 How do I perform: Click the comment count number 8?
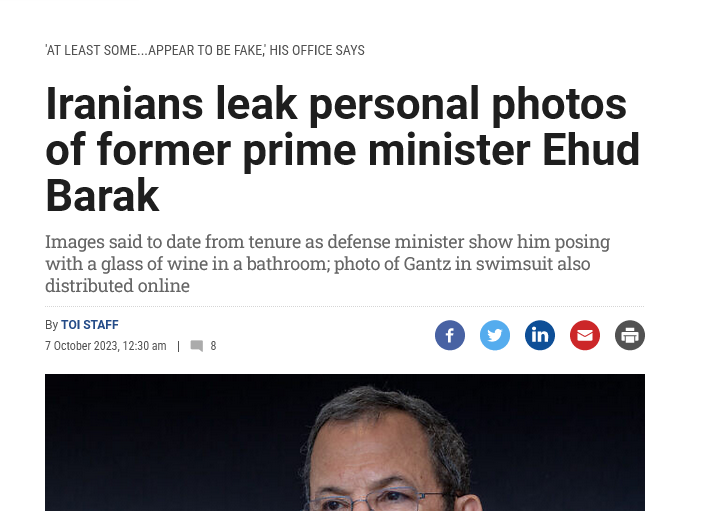pos(213,346)
